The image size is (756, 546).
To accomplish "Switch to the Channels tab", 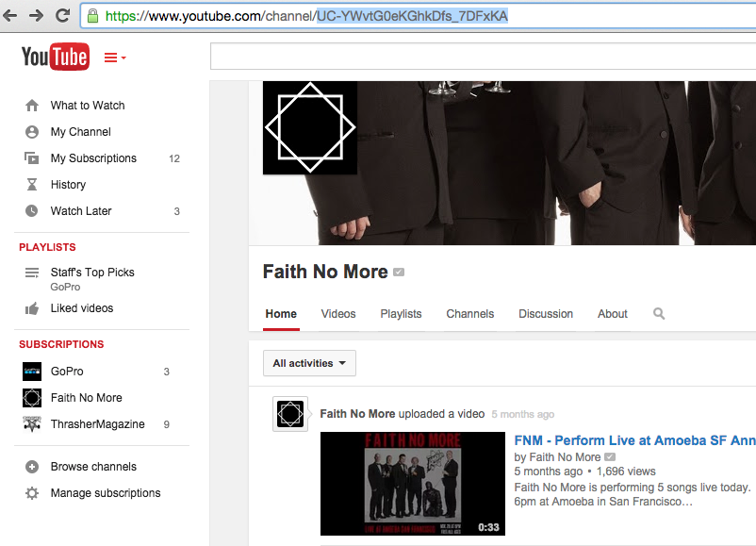I will 470,314.
